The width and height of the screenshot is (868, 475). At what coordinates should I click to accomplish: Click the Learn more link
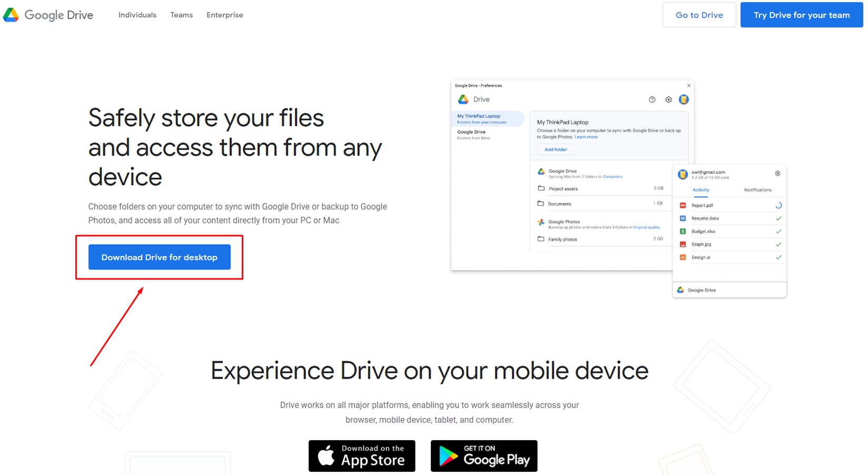586,137
